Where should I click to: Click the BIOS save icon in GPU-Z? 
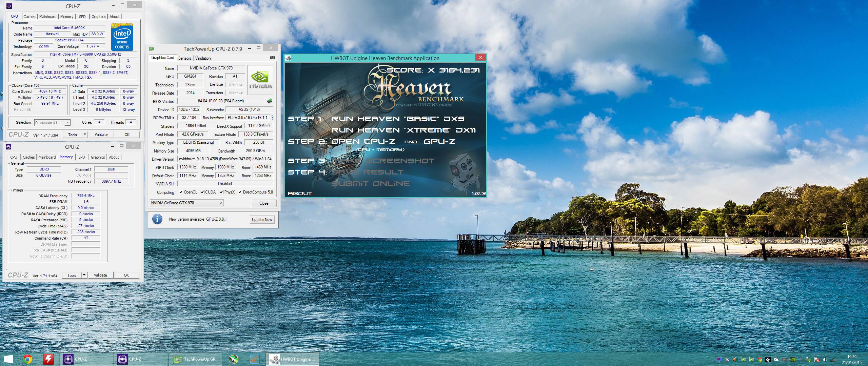[x=270, y=101]
